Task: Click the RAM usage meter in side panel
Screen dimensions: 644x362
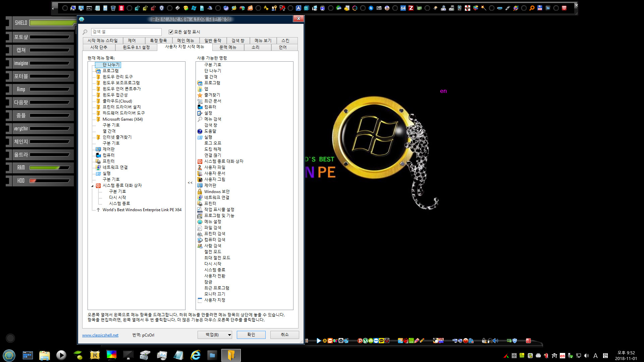Action: (x=49, y=168)
